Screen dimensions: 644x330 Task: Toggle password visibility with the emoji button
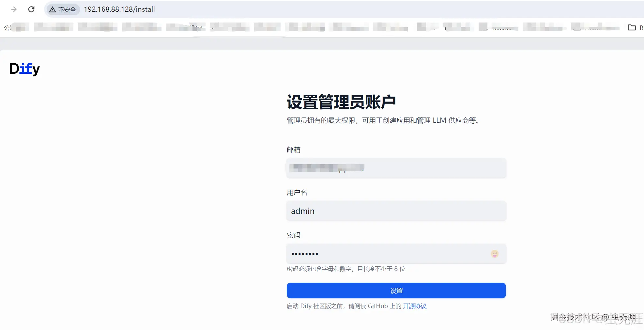[495, 254]
